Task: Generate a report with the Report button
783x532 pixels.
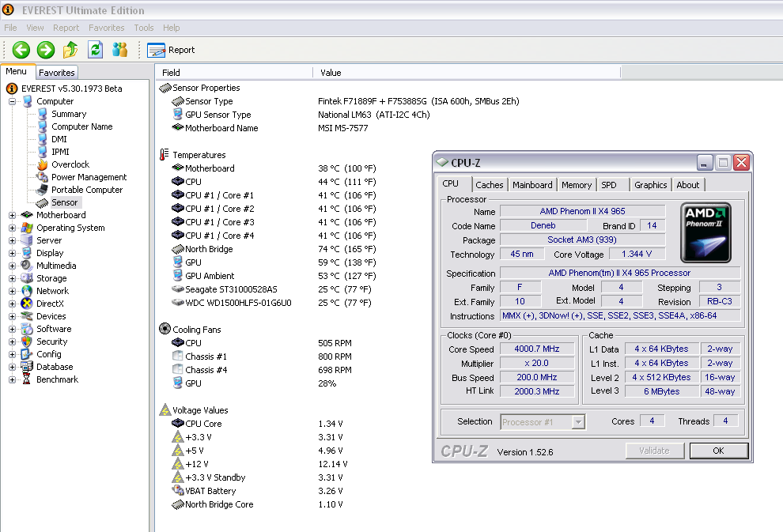Action: tap(171, 50)
